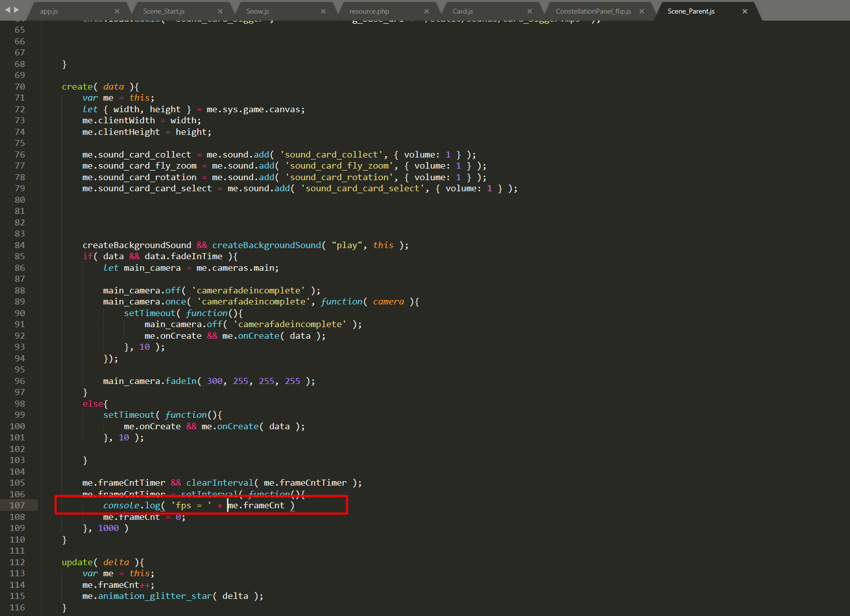The image size is (850, 616).
Task: Click line number 112 in the gutter
Action: click(17, 562)
